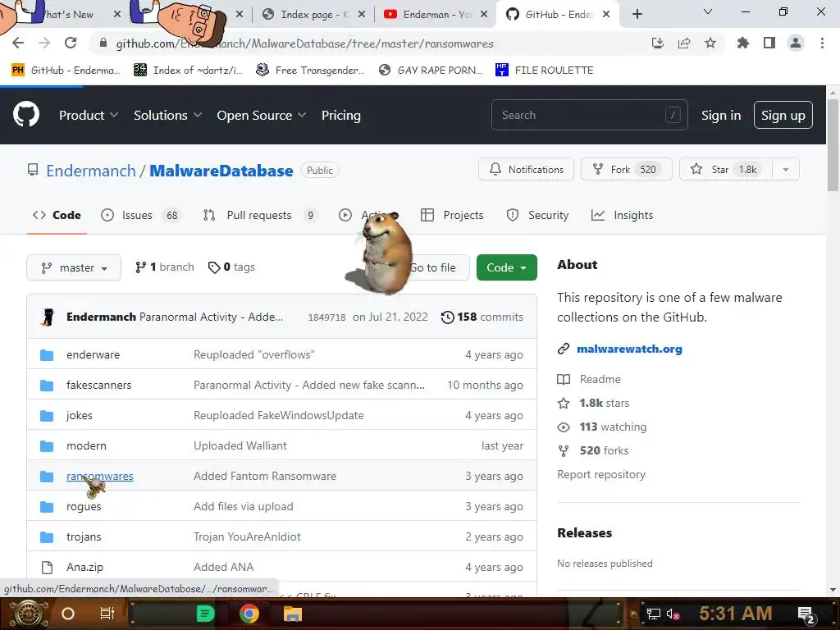840x630 pixels.
Task: Open the Projects tab
Action: [x=452, y=215]
